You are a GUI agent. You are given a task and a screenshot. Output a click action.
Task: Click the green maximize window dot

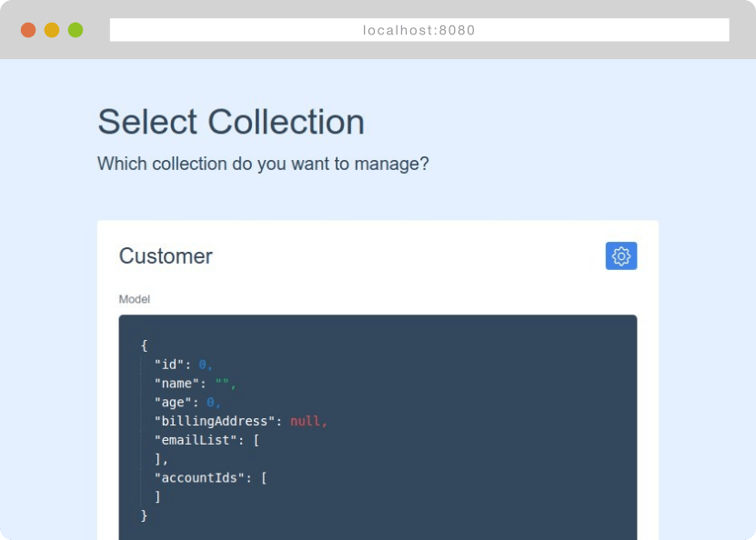tap(76, 30)
